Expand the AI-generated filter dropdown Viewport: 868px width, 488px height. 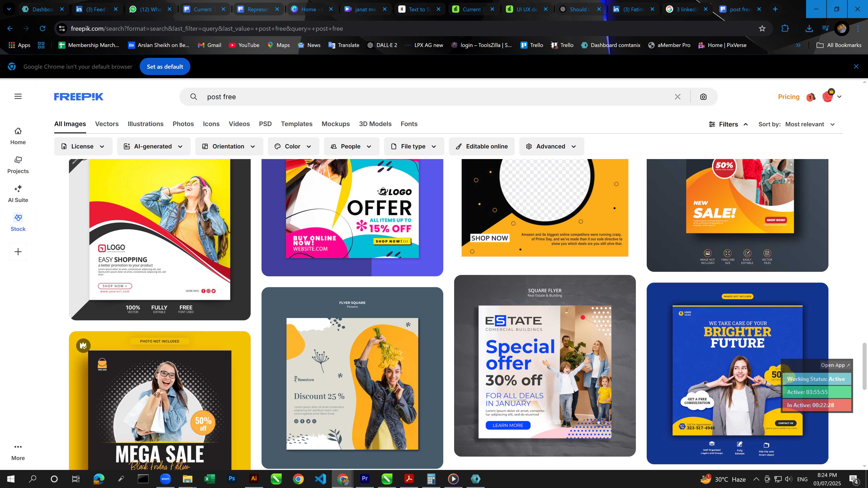click(154, 146)
